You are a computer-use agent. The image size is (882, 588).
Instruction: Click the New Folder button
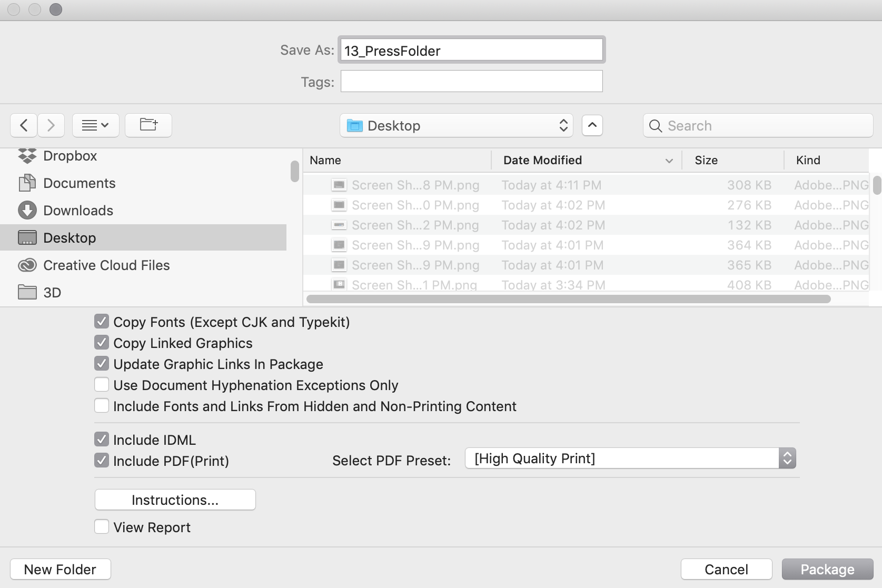pos(61,569)
